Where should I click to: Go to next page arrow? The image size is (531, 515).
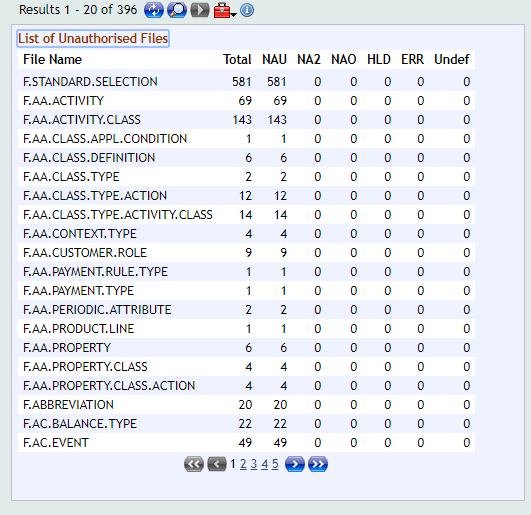pos(295,464)
